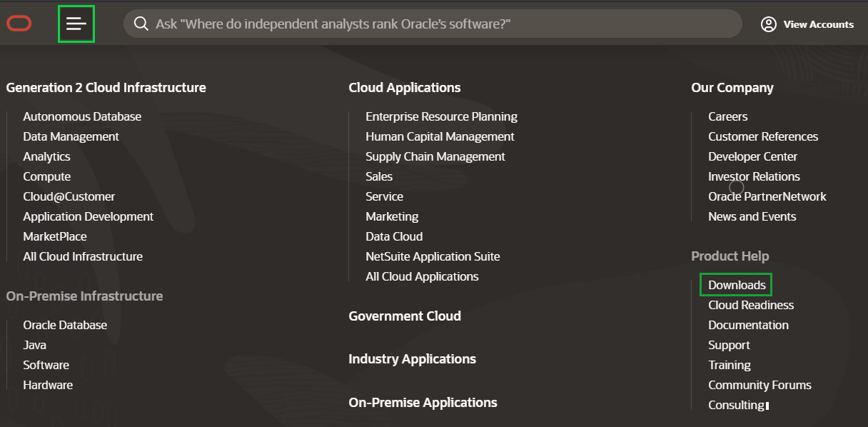Image resolution: width=868 pixels, height=427 pixels.
Task: Open On-Premise Applications section
Action: (x=423, y=403)
